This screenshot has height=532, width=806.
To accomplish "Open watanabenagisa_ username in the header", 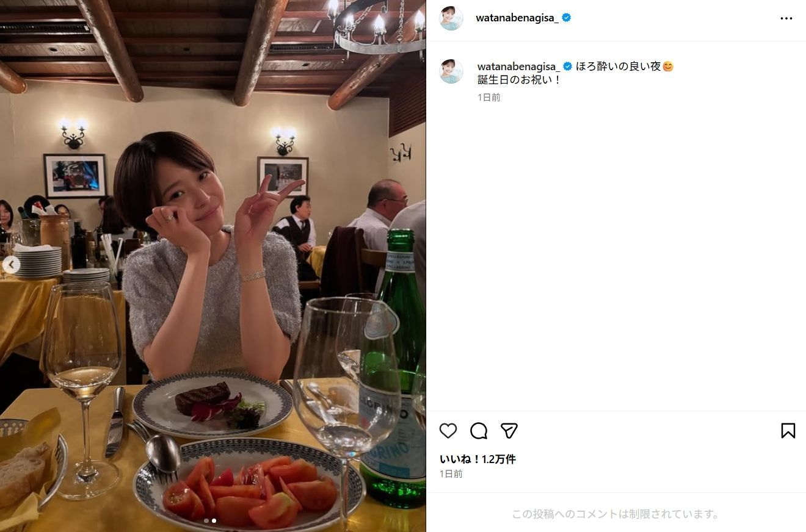I will coord(517,18).
